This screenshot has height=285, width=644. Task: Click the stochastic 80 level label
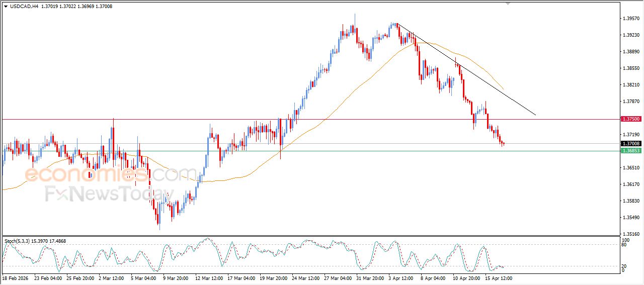click(624, 245)
